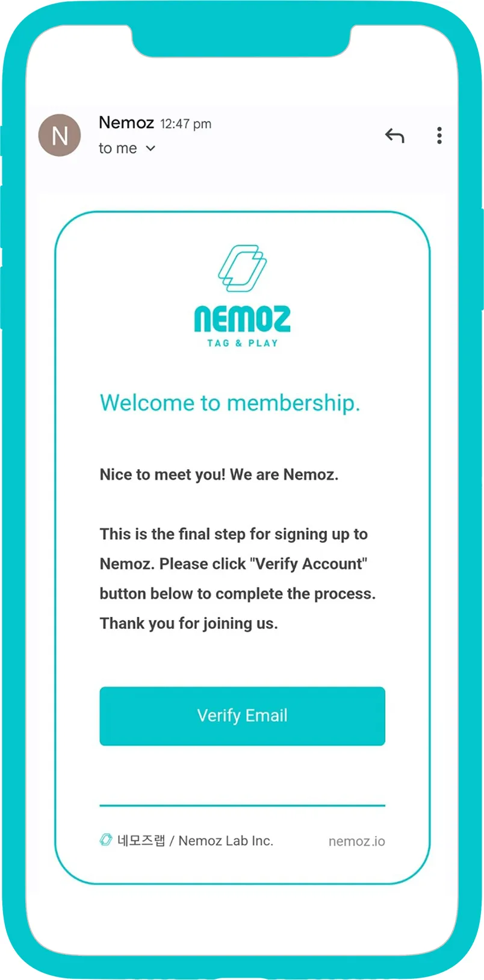
Task: Select the Nemoz sender name
Action: [x=126, y=123]
